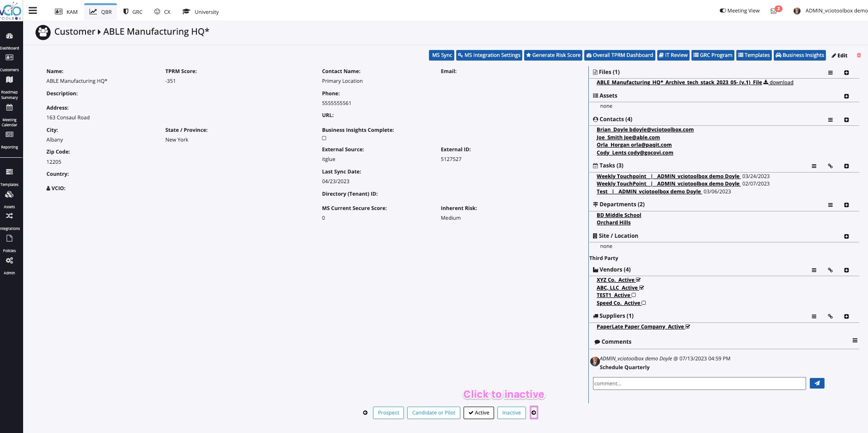This screenshot has height=433, width=868.
Task: Open Assets in the sidebar
Action: click(x=9, y=199)
